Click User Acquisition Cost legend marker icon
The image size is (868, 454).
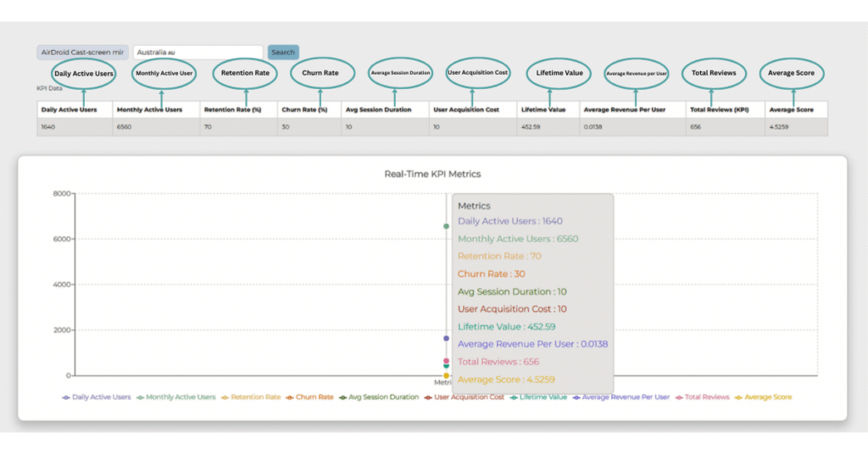point(428,396)
